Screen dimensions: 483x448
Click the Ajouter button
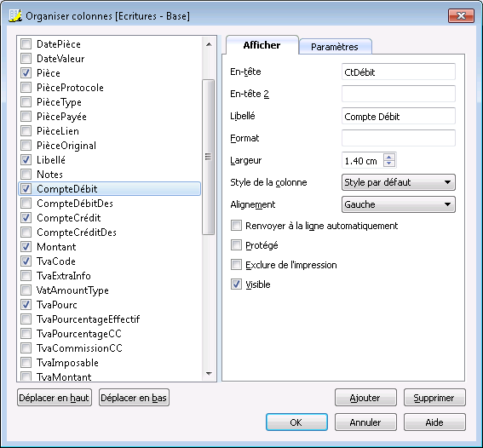tap(365, 398)
